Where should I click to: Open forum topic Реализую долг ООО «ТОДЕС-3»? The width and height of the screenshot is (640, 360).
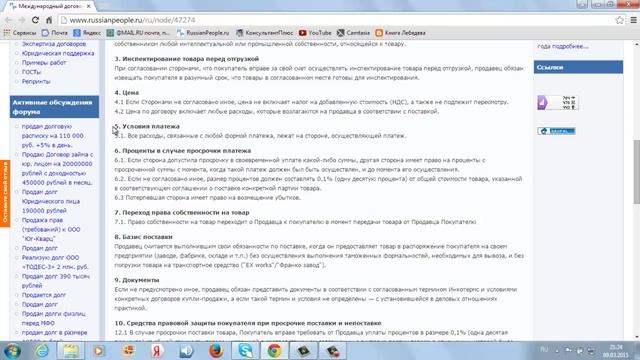coord(55,262)
